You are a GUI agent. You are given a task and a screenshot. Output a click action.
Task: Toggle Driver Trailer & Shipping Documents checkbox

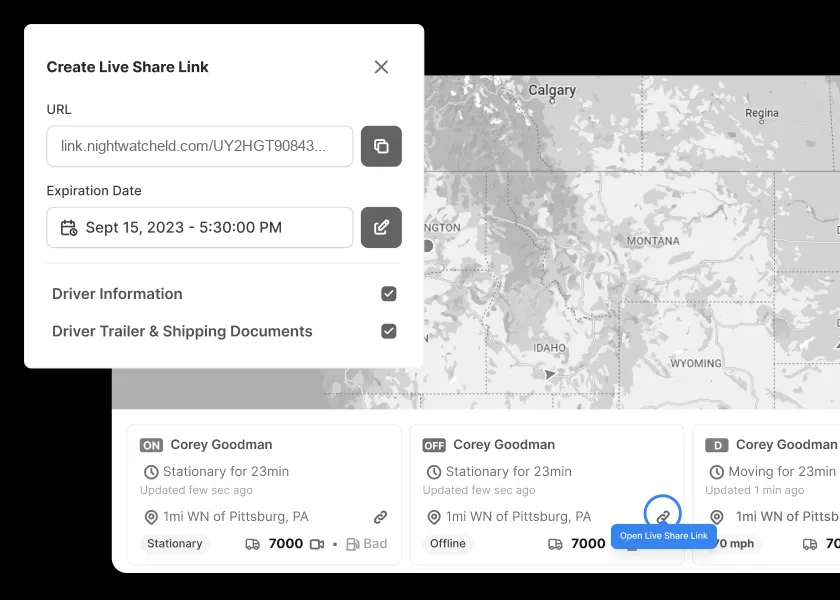(388, 331)
